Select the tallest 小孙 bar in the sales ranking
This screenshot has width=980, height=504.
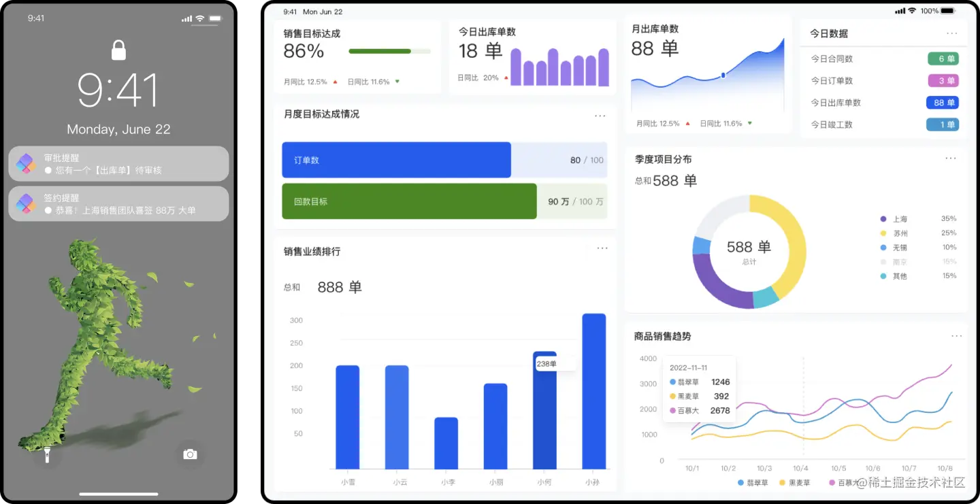(594, 391)
